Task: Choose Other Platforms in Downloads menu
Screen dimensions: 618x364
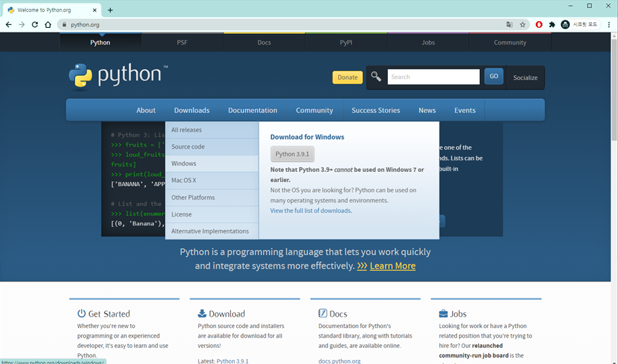Action: tap(212, 198)
